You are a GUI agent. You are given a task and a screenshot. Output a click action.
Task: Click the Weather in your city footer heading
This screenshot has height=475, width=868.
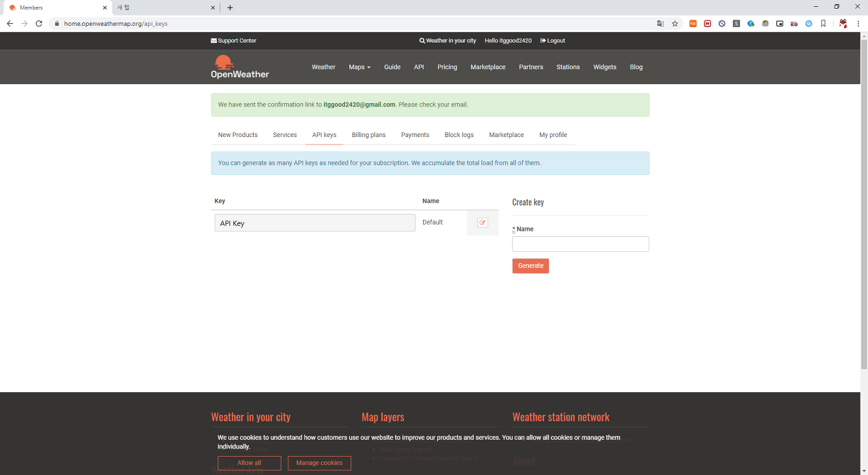point(251,417)
